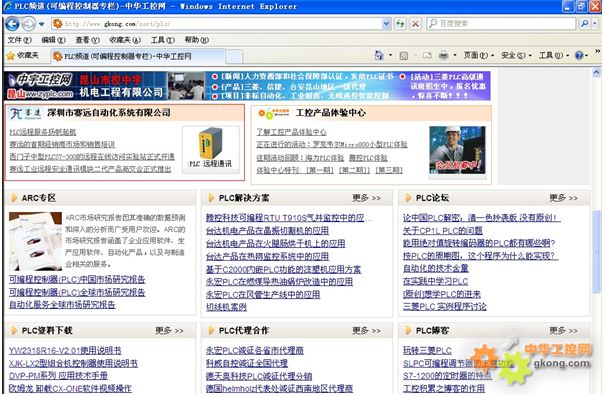Open the search provider dropdown arrow
This screenshot has width=605, height=395.
595,24
